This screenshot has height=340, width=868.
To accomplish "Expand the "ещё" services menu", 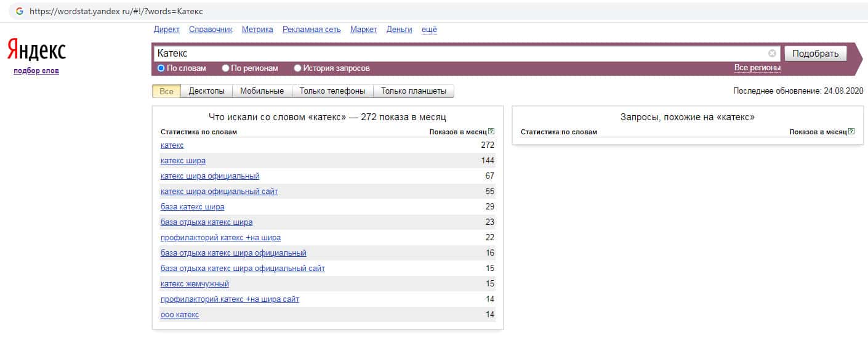I will 429,30.
